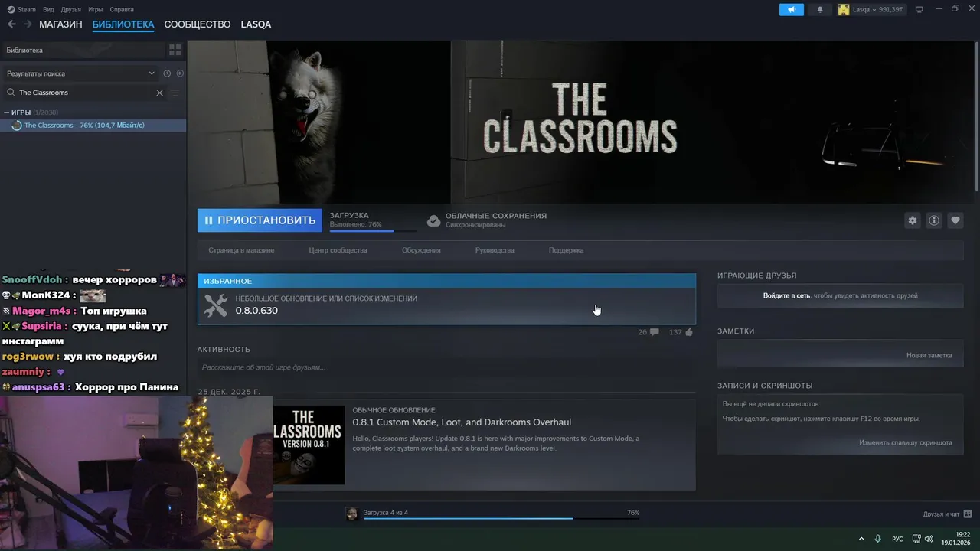Click the wrench icon on update 0.8.0.630
The height and width of the screenshot is (551, 980).
click(x=216, y=305)
